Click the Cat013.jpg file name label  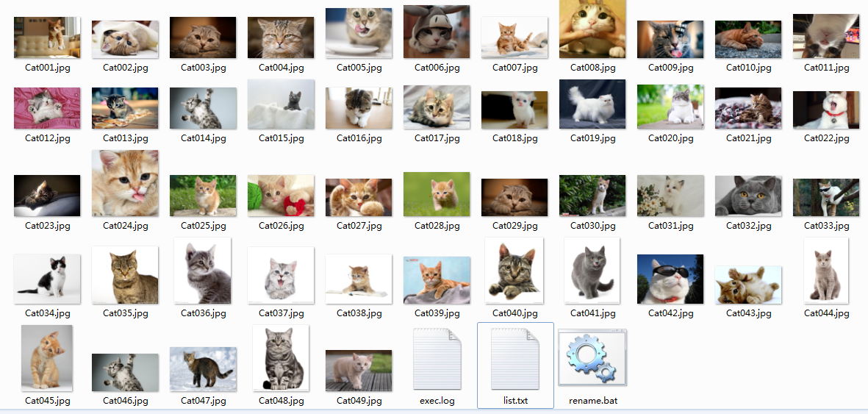tap(126, 138)
